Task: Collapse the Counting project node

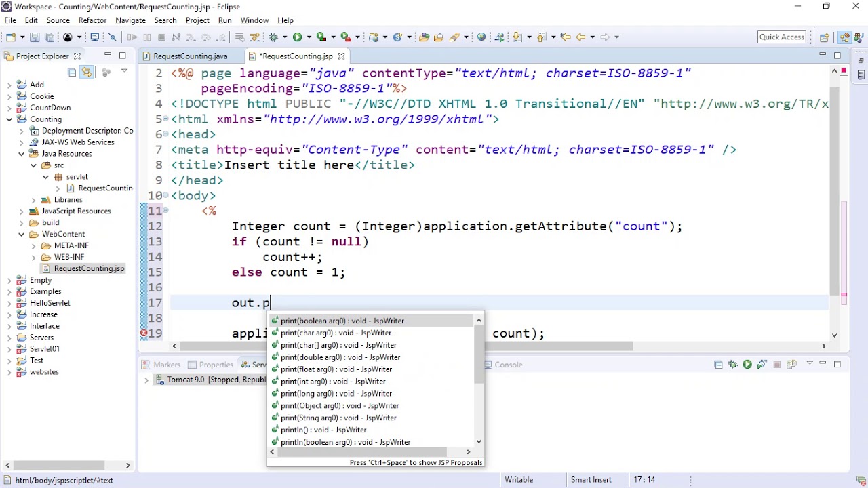Action: (9, 119)
